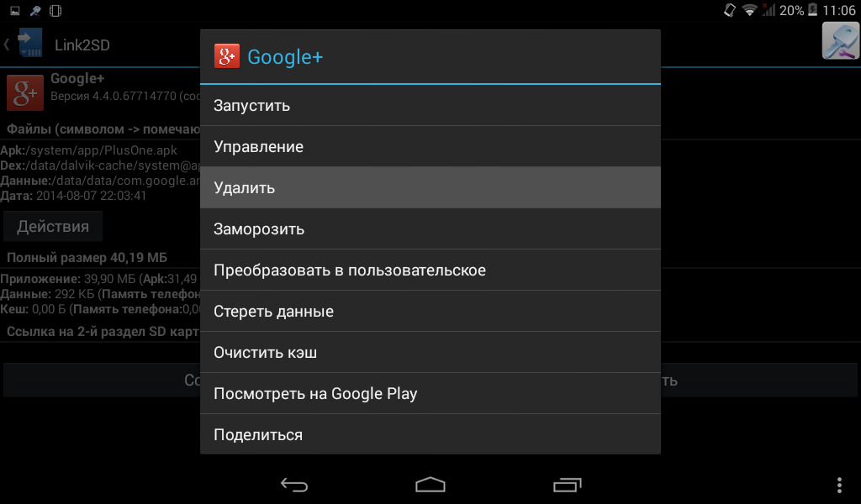861x504 pixels.
Task: Choose Удалить to uninstall Google+
Action: point(430,187)
